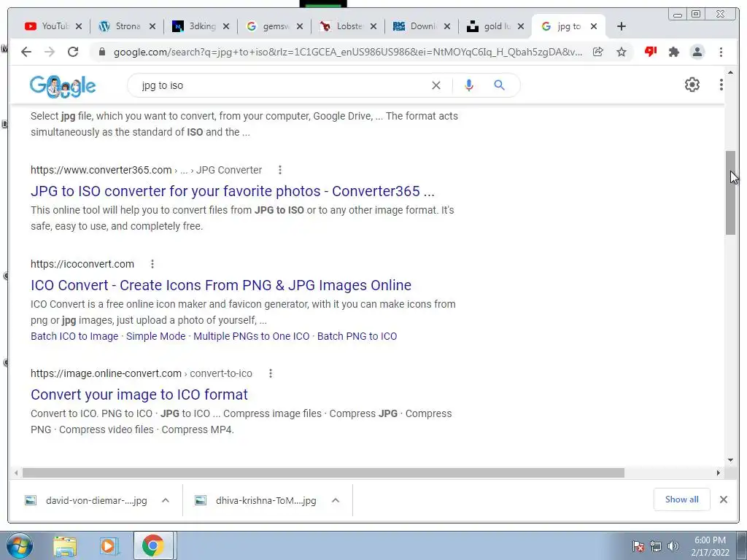The height and width of the screenshot is (560, 747).
Task: Click the address bar URL
Action: click(x=348, y=52)
